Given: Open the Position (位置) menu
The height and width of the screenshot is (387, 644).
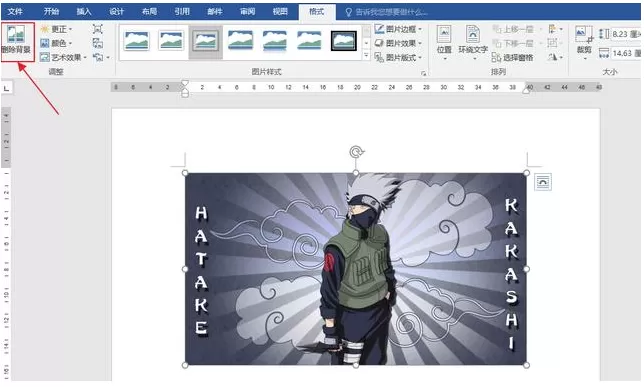Looking at the screenshot, I should pyautogui.click(x=444, y=43).
